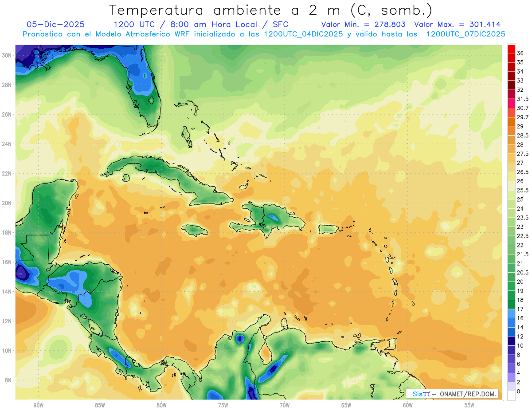Click the color scale label '25.5'
This screenshot has width=532, height=411.
pos(523,191)
